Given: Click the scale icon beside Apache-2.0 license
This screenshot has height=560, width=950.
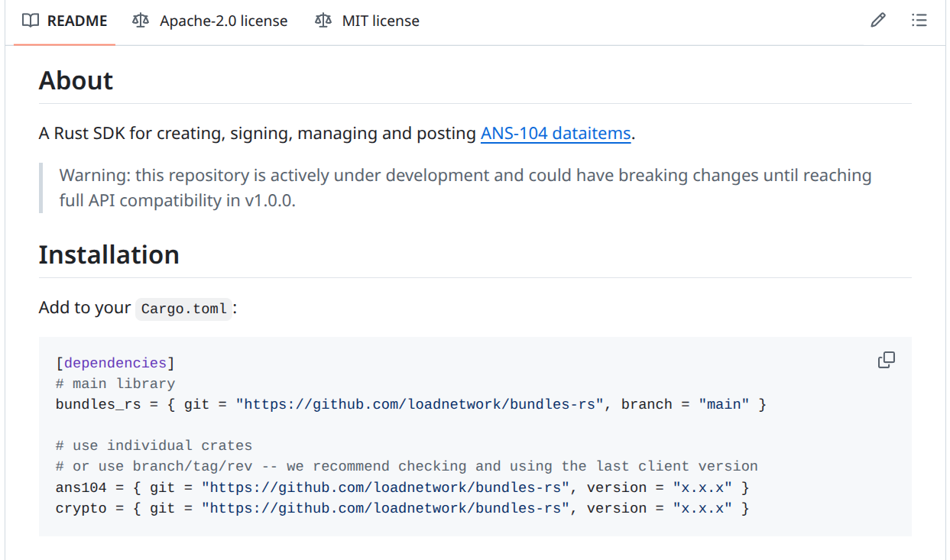Looking at the screenshot, I should [141, 21].
